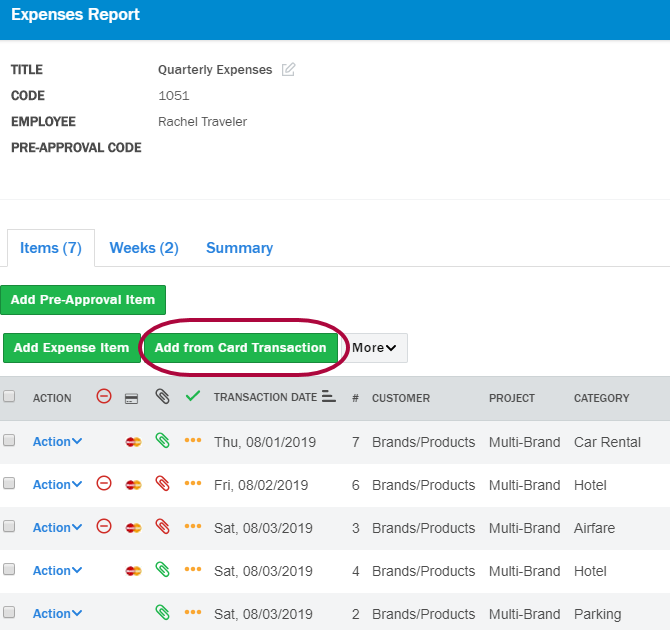Click orange dots status in Parking row
Screen dimensions: 670x630
coord(193,612)
